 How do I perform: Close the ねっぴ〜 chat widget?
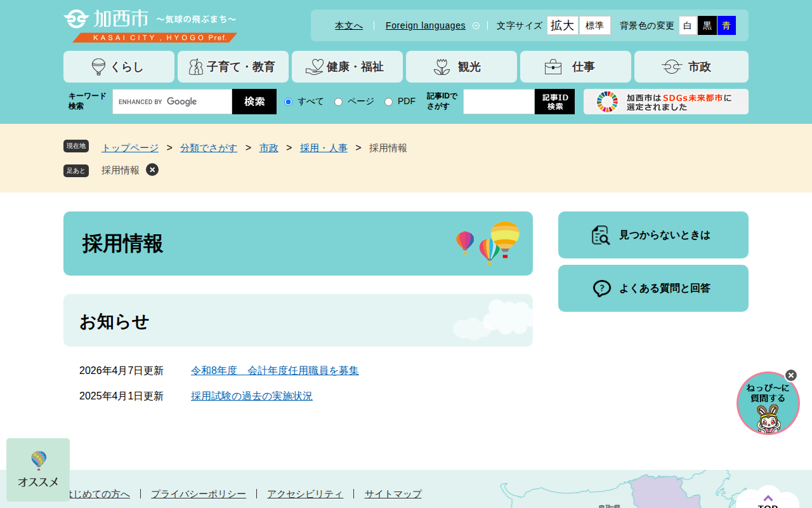(x=791, y=375)
